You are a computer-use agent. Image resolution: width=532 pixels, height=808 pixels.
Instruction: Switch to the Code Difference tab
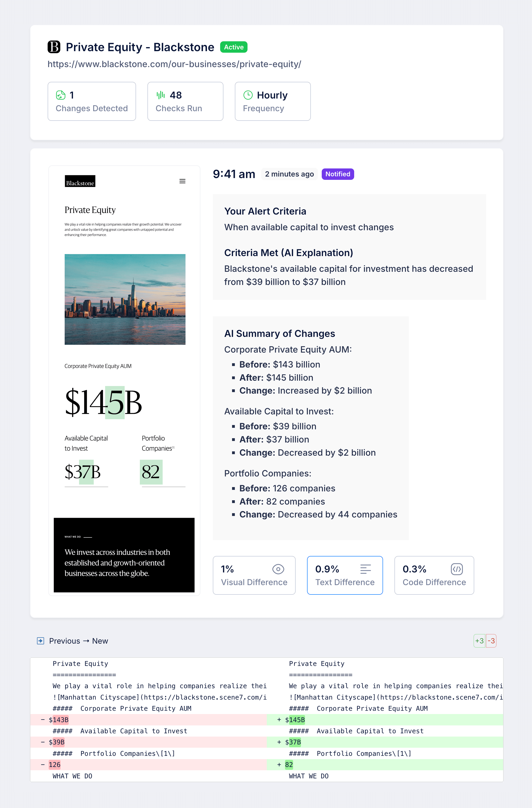[x=434, y=575]
